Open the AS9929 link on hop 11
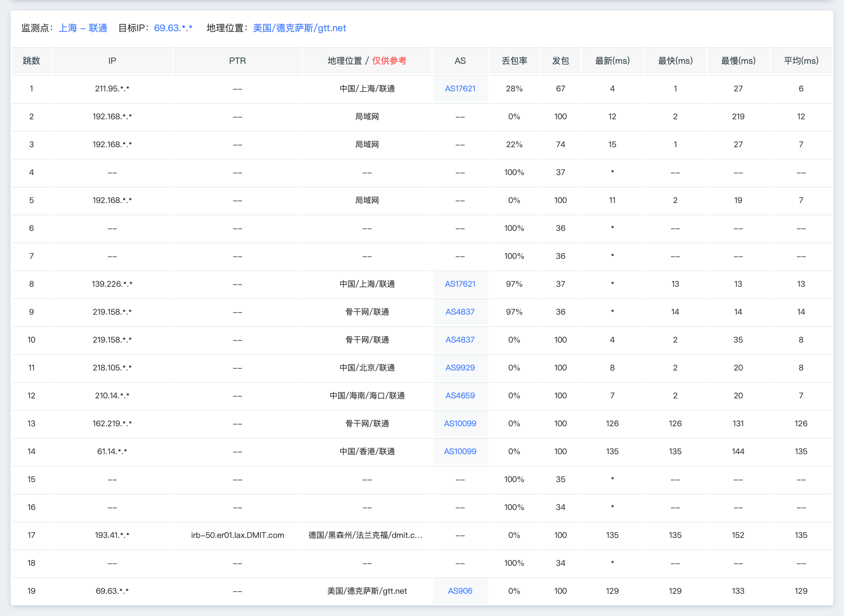 460,368
